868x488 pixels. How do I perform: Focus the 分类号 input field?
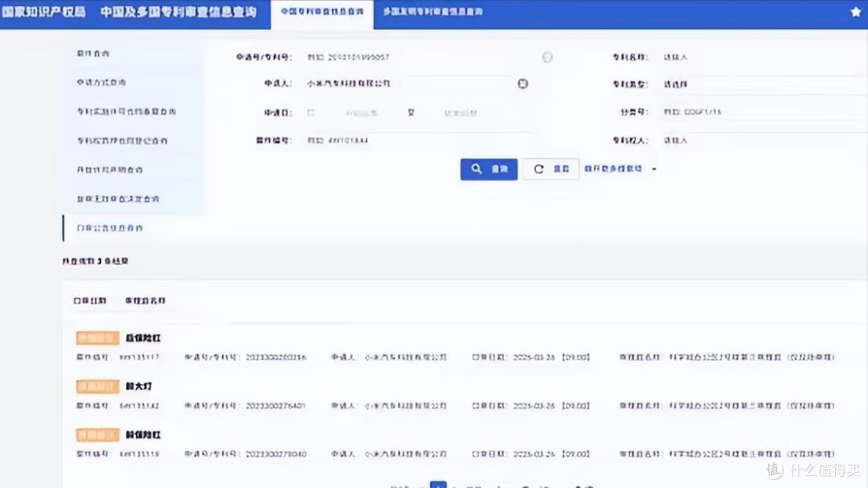click(764, 112)
